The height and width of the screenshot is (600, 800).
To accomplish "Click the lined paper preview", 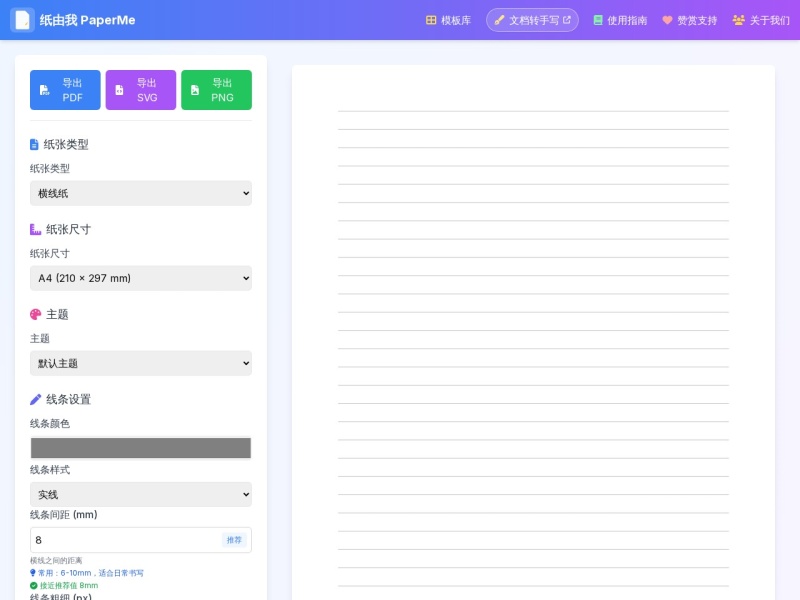I will pos(533,333).
